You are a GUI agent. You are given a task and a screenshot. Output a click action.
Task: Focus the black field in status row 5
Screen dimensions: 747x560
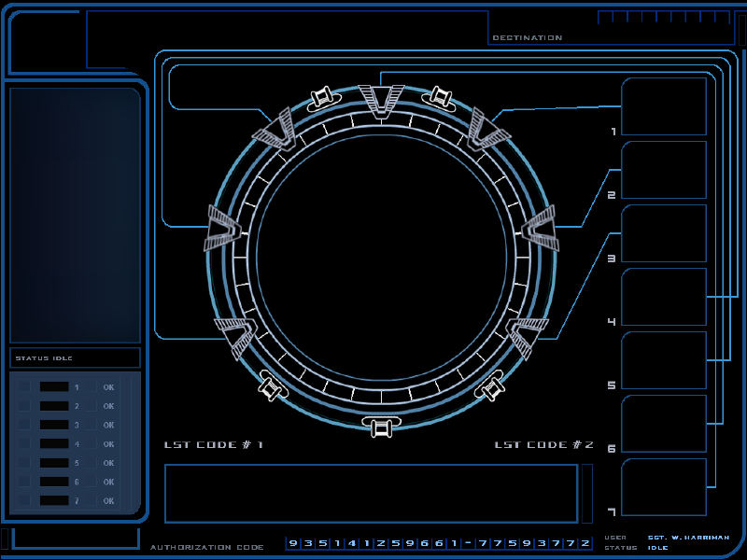[x=54, y=462]
